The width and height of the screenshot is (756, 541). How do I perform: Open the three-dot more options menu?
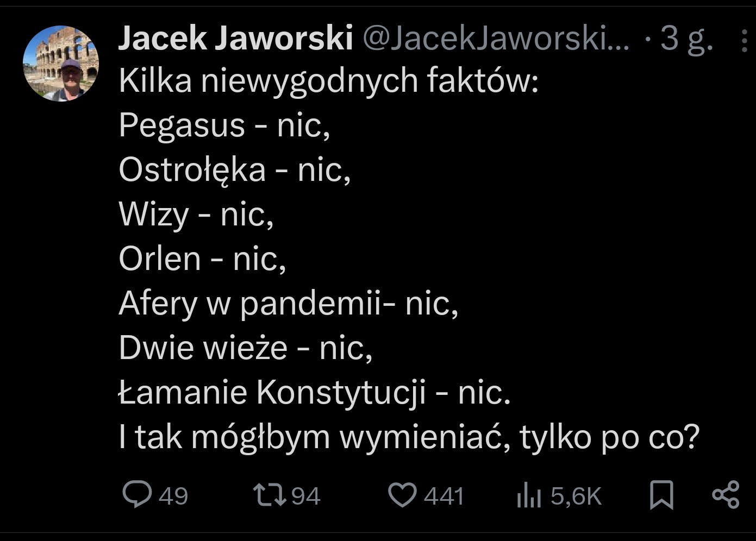tap(743, 40)
